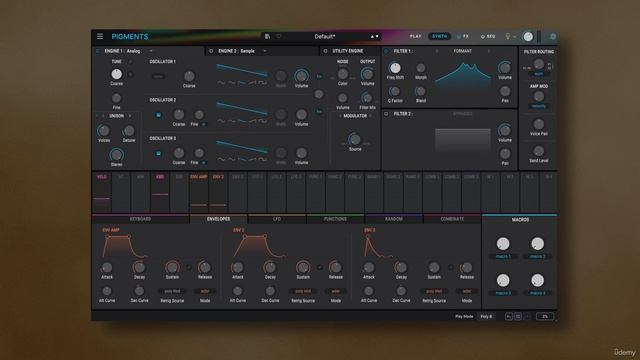Toggle Filter 1 power button
640x360 pixels.
[x=386, y=51]
